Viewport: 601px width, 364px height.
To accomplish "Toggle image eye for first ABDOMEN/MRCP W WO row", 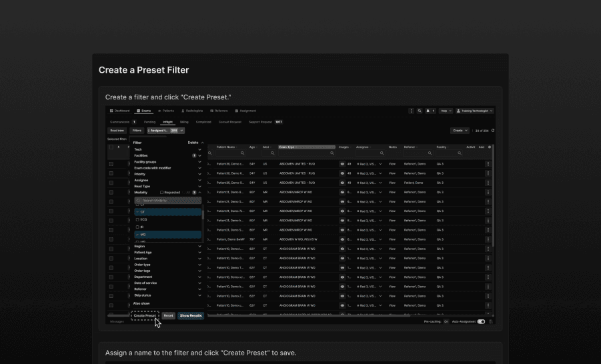I will pyautogui.click(x=342, y=192).
